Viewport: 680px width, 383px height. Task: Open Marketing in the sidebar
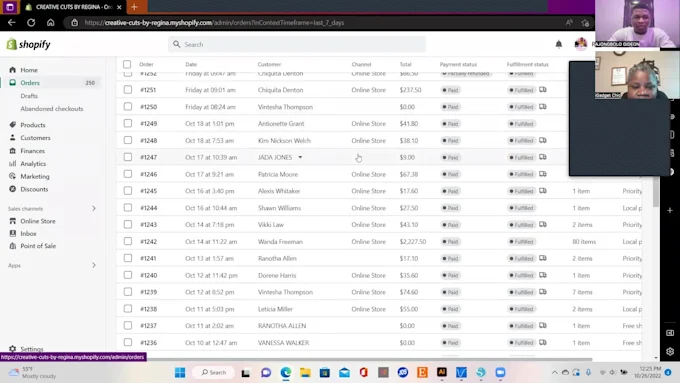[x=35, y=177]
